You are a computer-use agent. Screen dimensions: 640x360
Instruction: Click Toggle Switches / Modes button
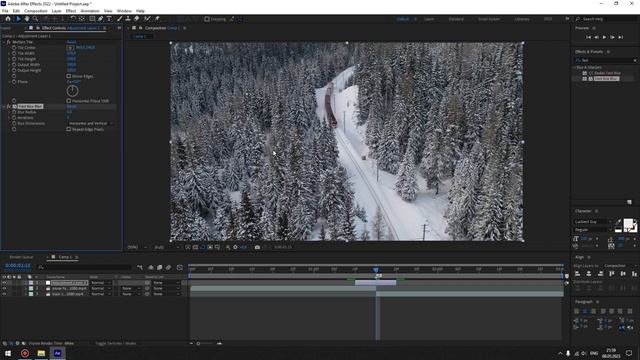point(116,344)
